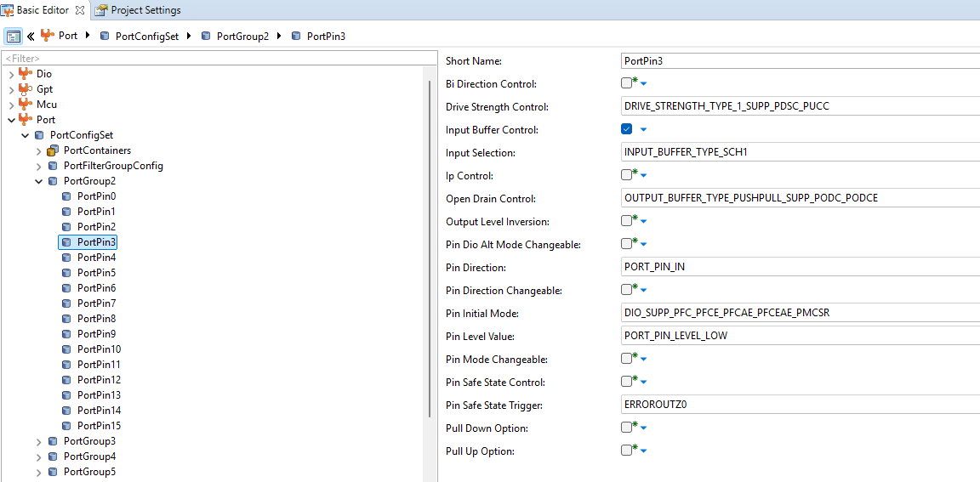The height and width of the screenshot is (482, 980).
Task: Click the double-chevron back icon in breadcrumb
Action: (x=31, y=36)
